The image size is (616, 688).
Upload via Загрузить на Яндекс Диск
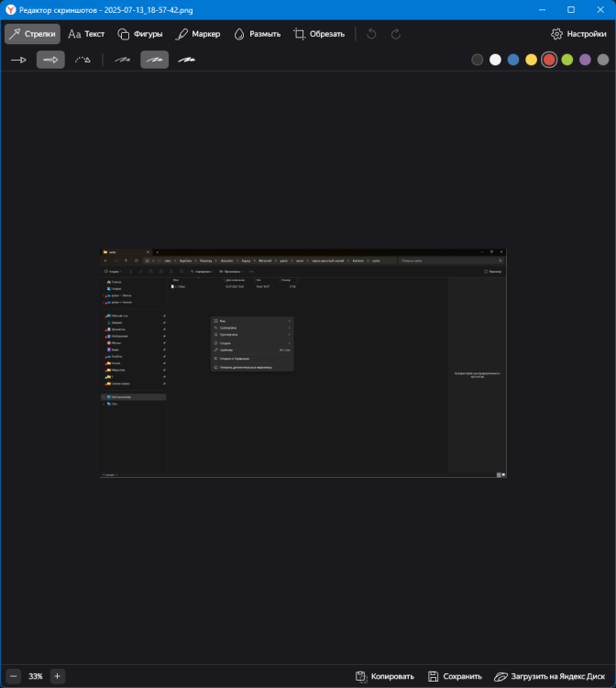(550, 676)
